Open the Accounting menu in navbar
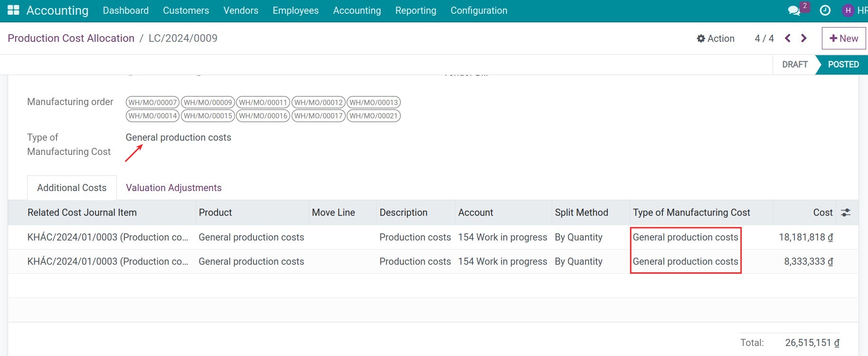Screen dimensions: 868x356 (357, 10)
